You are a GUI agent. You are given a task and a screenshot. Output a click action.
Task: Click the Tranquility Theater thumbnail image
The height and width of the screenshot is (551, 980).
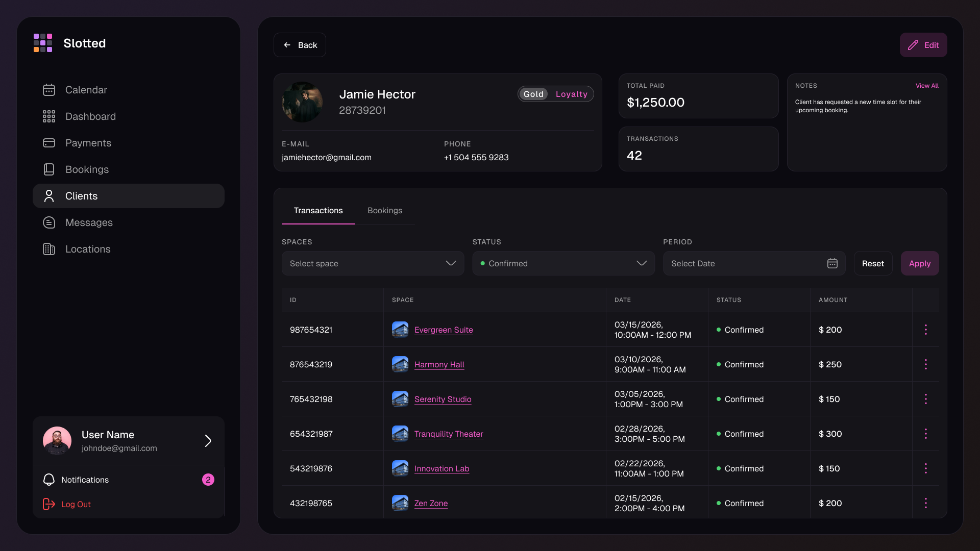pyautogui.click(x=400, y=434)
